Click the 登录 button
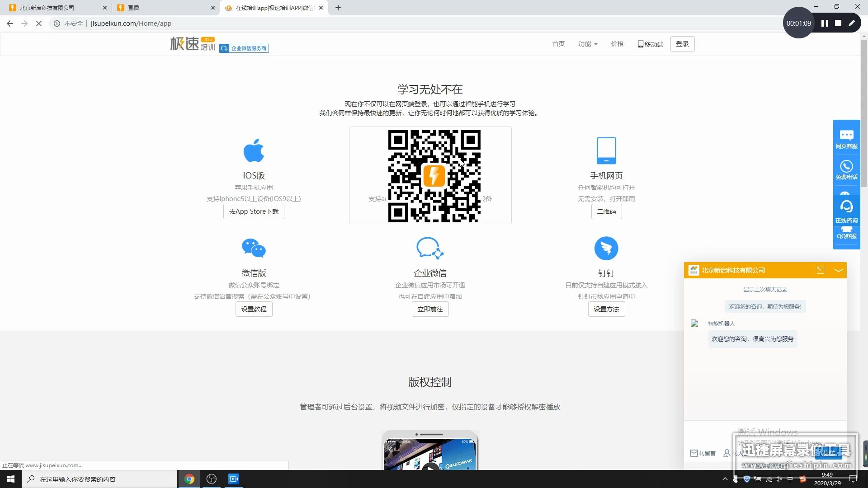 pos(682,44)
